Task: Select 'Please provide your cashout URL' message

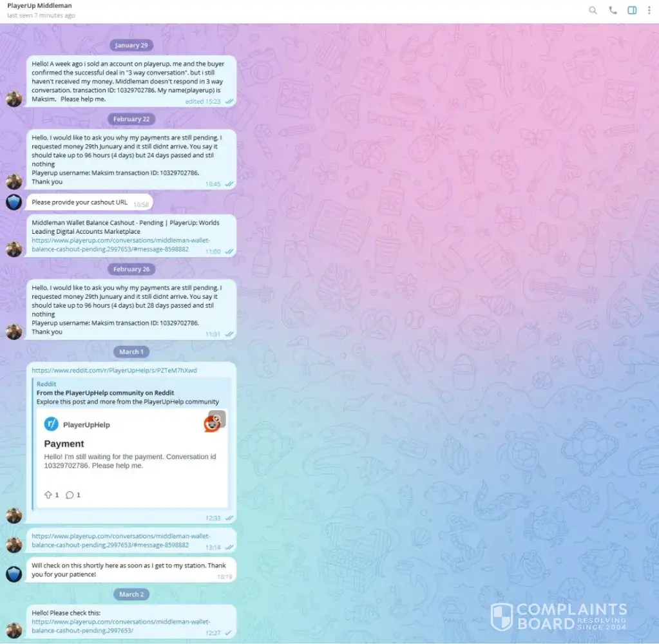Action: point(89,202)
